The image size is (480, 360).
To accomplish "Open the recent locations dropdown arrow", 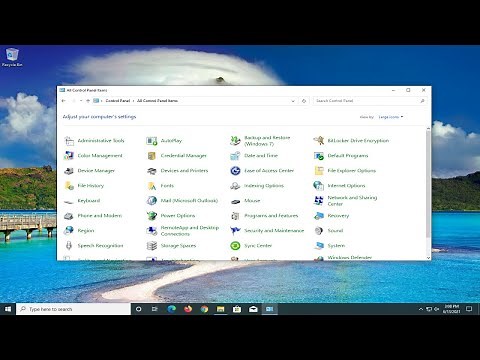I will pyautogui.click(x=81, y=101).
